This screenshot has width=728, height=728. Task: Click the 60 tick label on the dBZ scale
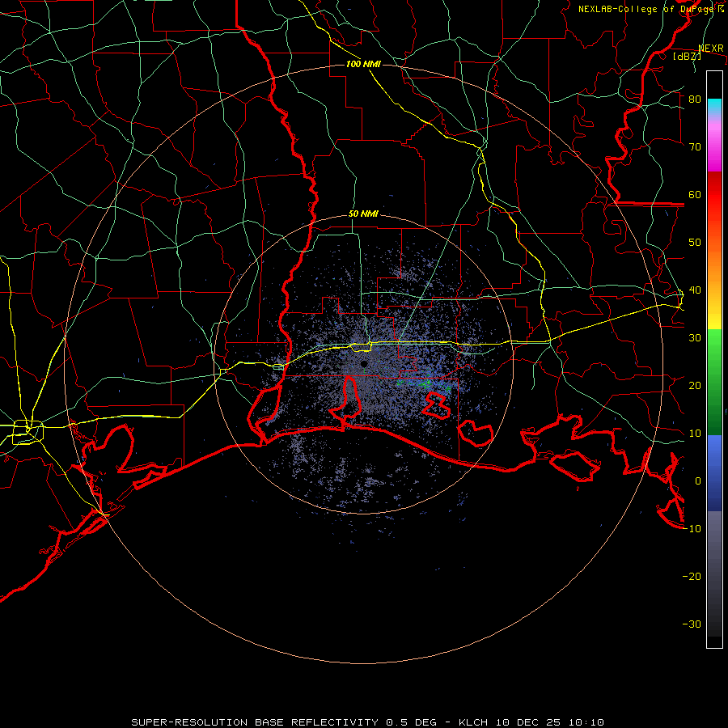pos(695,195)
